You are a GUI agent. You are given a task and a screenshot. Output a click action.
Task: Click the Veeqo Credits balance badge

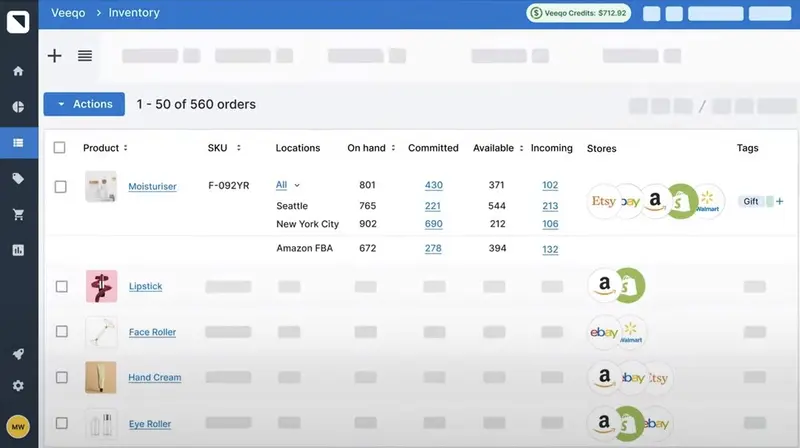pos(580,13)
